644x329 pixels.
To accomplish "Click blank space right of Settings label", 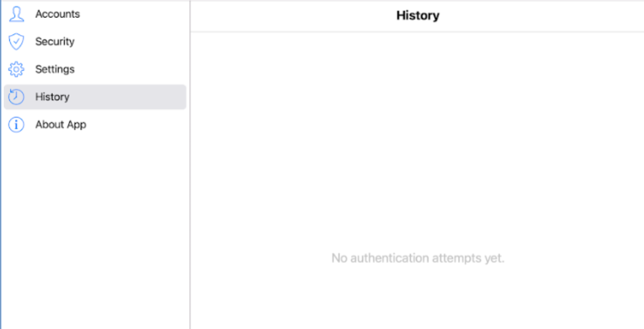I will [132, 69].
